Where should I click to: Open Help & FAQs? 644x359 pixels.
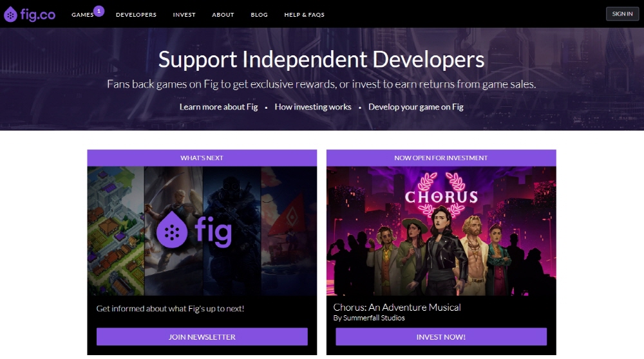pyautogui.click(x=305, y=15)
